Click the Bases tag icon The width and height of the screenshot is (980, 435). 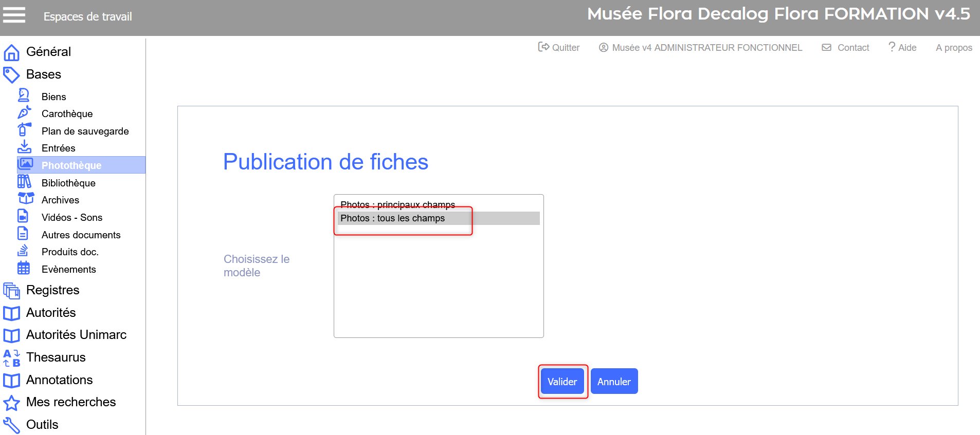coord(11,75)
